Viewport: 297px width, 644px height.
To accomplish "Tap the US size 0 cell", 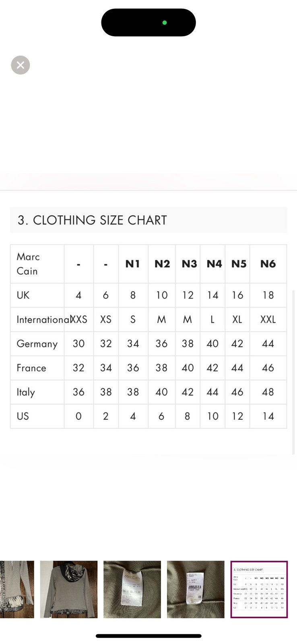I will click(x=78, y=416).
